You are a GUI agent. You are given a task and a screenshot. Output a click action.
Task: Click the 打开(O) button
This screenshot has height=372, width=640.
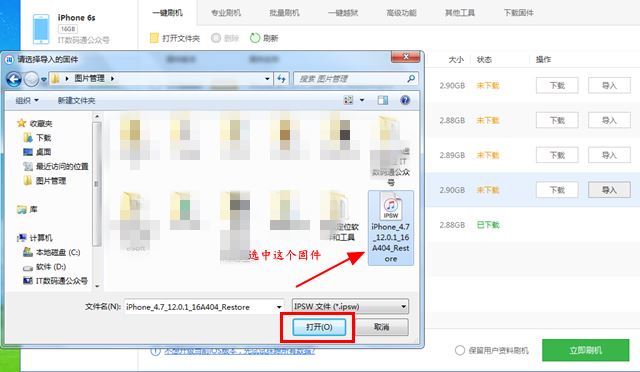(319, 327)
